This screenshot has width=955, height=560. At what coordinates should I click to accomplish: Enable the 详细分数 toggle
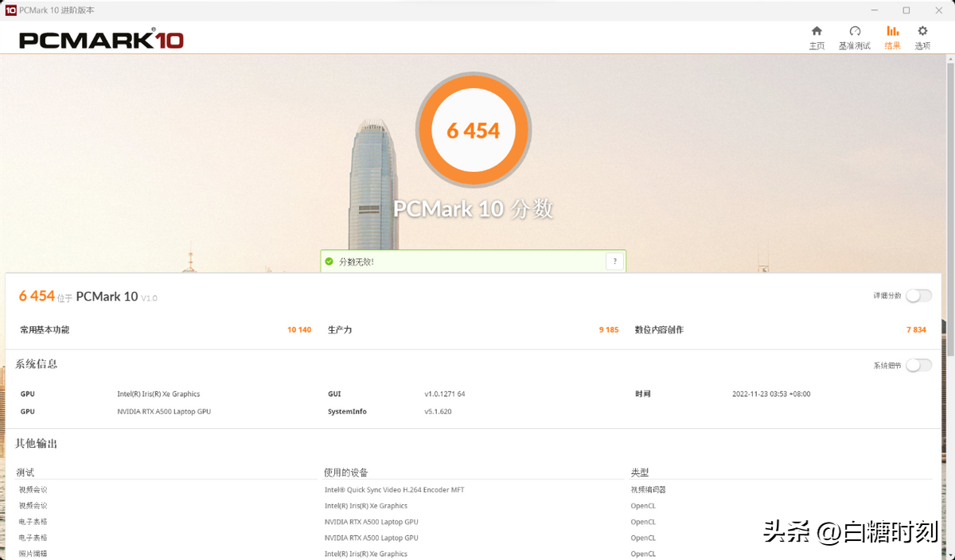[918, 296]
